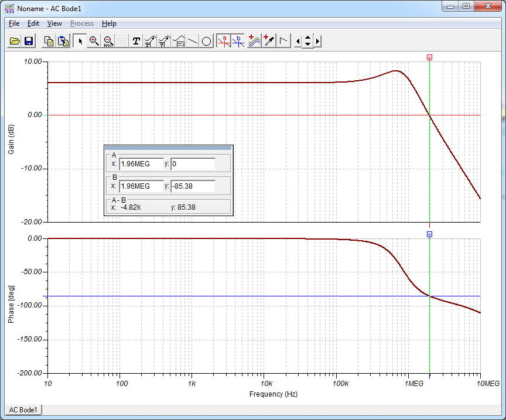Click the Paste clipboard icon
Screen dimensions: 506x420
coord(63,41)
